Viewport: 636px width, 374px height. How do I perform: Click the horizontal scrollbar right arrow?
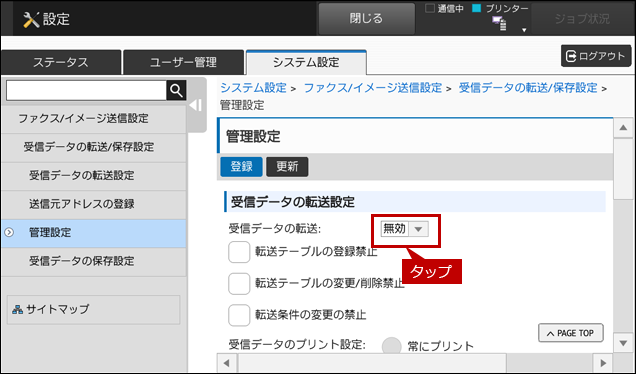(x=603, y=363)
